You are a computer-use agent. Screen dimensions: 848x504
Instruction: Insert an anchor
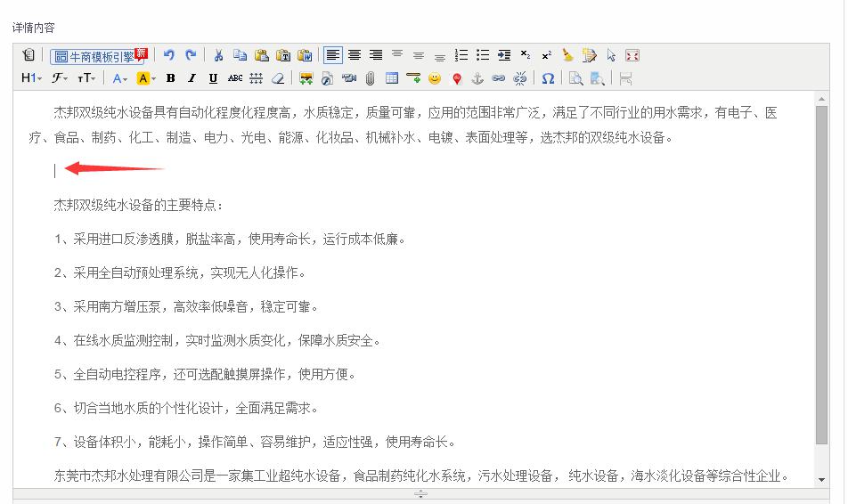477,78
